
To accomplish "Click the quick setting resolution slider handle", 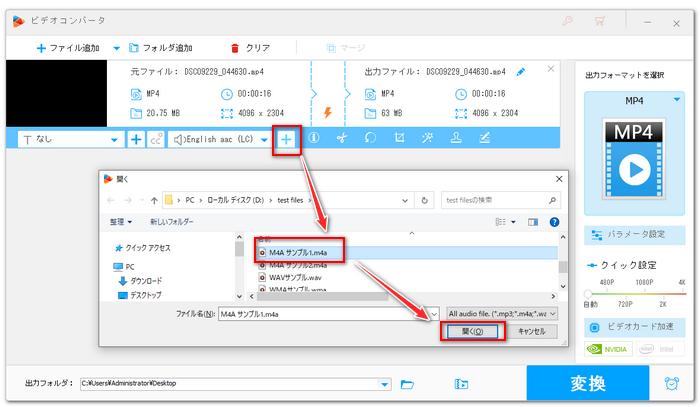I will pos(588,294).
